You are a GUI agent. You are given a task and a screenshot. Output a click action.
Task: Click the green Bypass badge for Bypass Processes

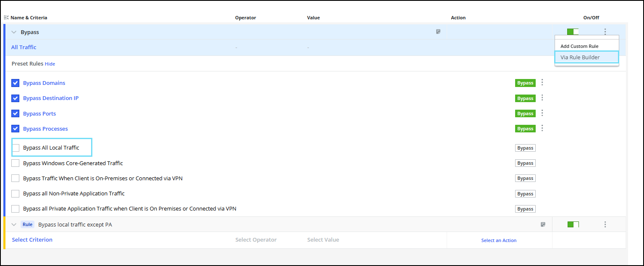pos(525,129)
